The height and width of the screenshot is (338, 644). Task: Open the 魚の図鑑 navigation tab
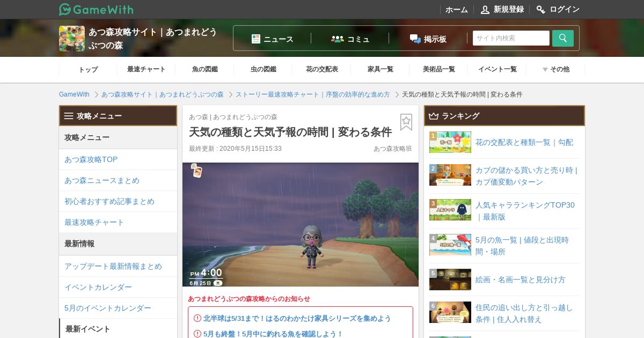205,69
